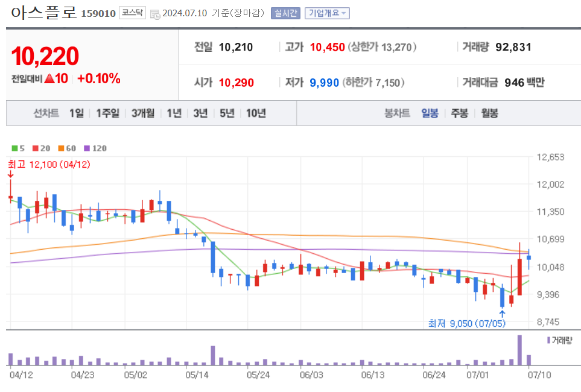
Task: Open the 기업개요 dropdown
Action: point(327,13)
